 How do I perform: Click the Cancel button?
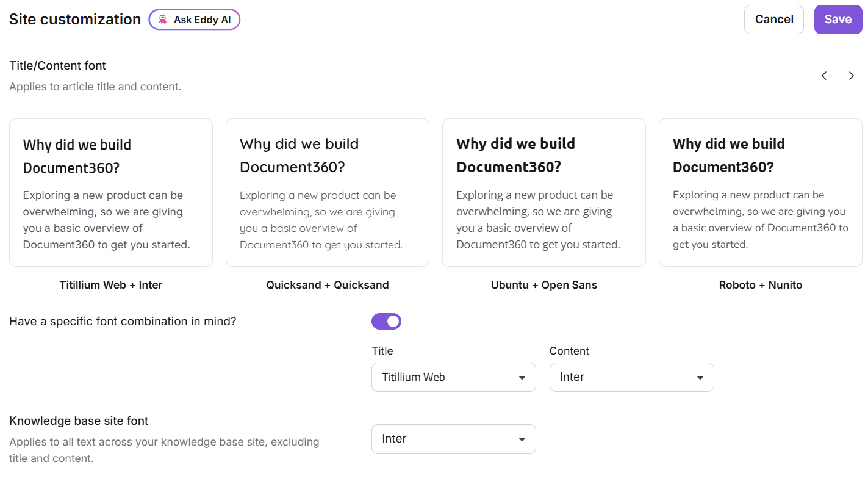pyautogui.click(x=774, y=20)
